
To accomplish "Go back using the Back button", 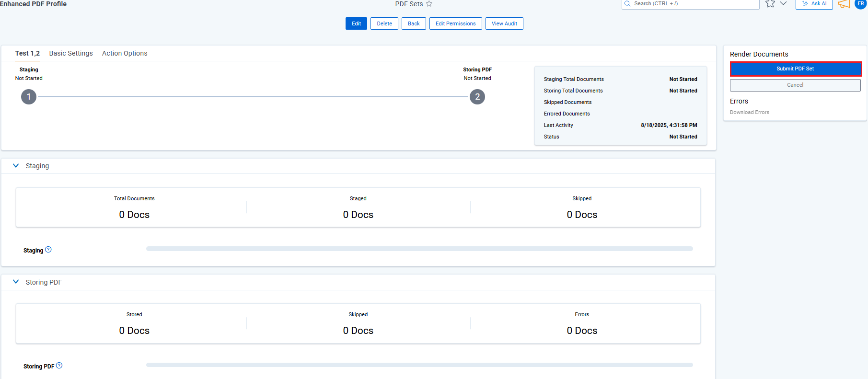I will (414, 23).
